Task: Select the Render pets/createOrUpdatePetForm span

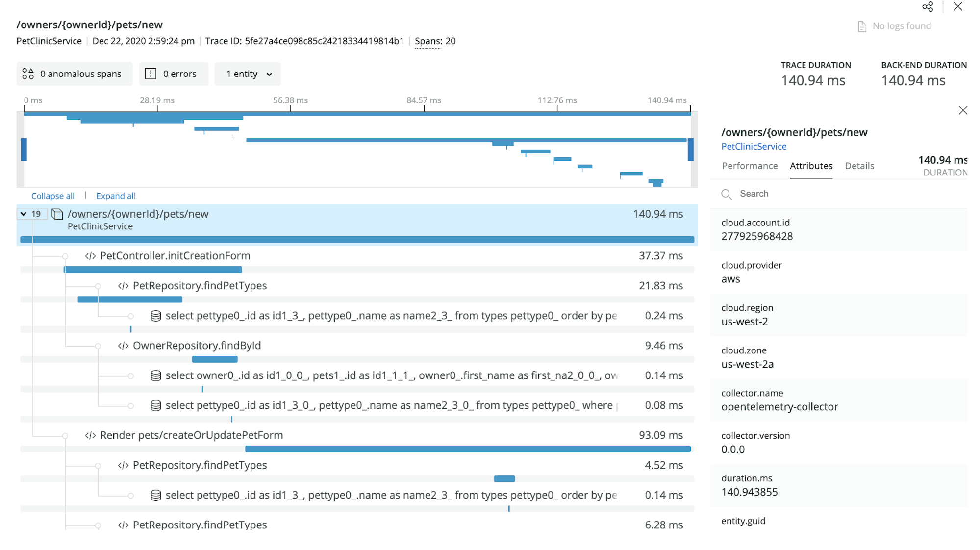Action: coord(191,435)
